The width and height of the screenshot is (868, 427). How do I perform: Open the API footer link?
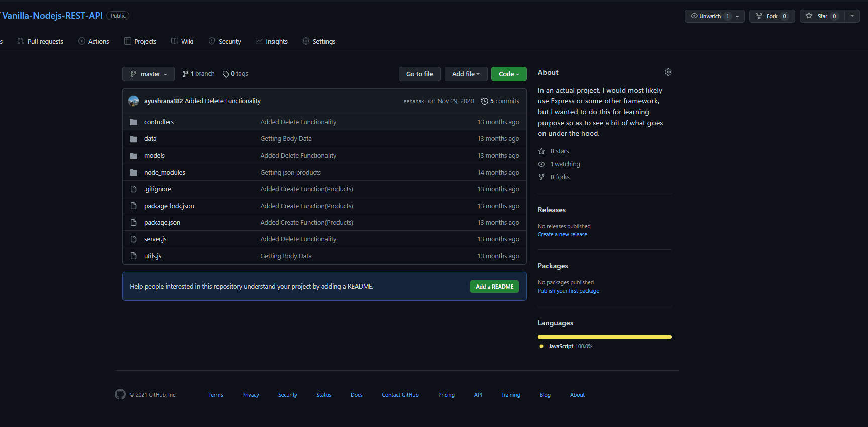click(x=478, y=395)
